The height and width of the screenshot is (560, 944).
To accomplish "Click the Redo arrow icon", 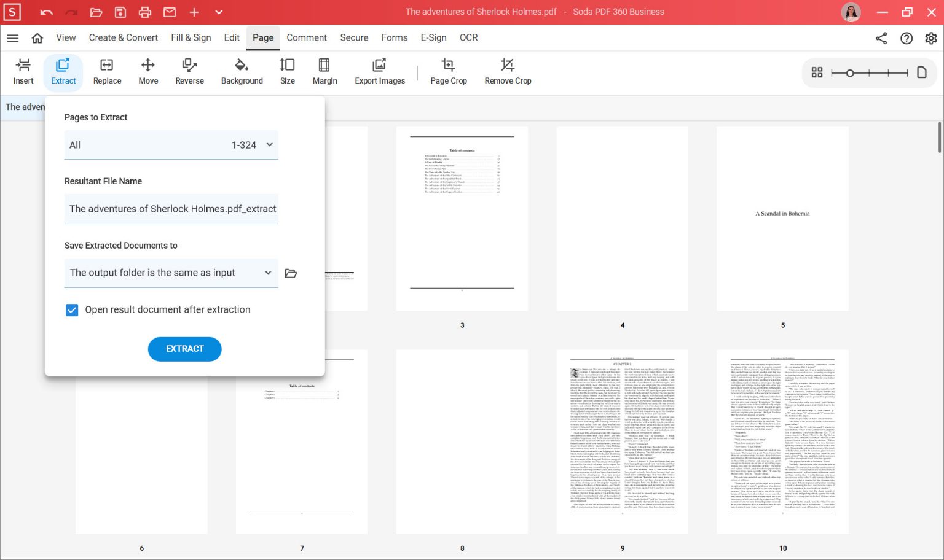I will pos(71,12).
